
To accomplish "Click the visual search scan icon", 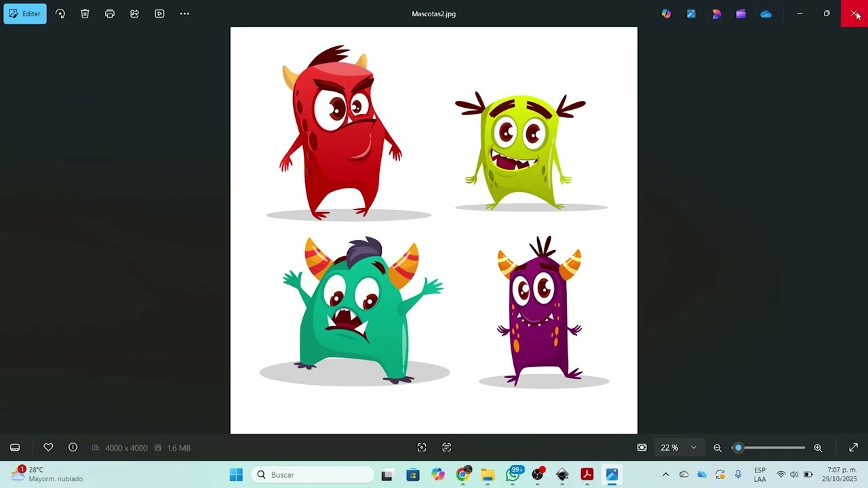I will [422, 447].
